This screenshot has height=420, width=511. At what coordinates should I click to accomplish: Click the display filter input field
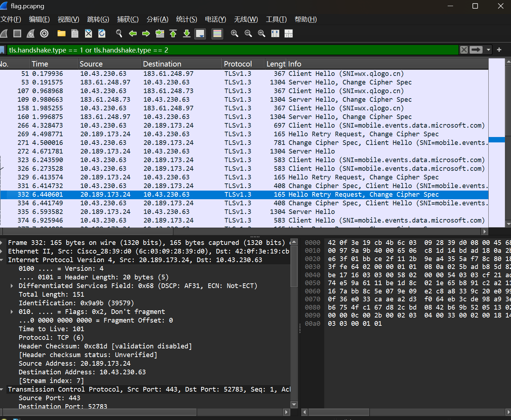(x=232, y=50)
